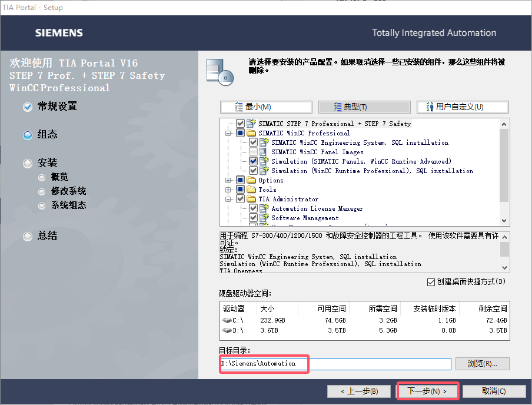Screen dimensions: 532x405
Task: Click the 目标目录 path input field
Action: [x=335, y=364]
